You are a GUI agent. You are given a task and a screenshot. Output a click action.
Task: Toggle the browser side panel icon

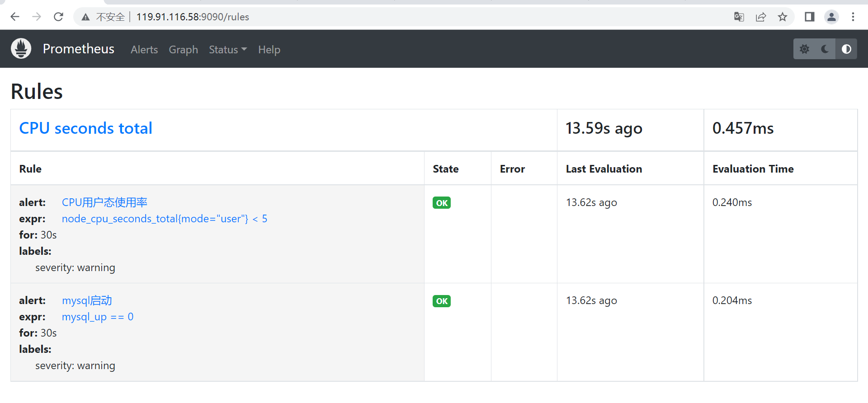click(x=810, y=17)
